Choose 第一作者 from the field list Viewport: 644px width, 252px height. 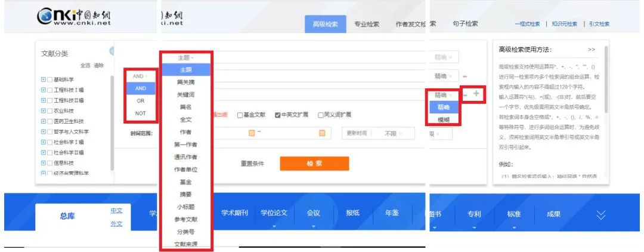(186, 145)
